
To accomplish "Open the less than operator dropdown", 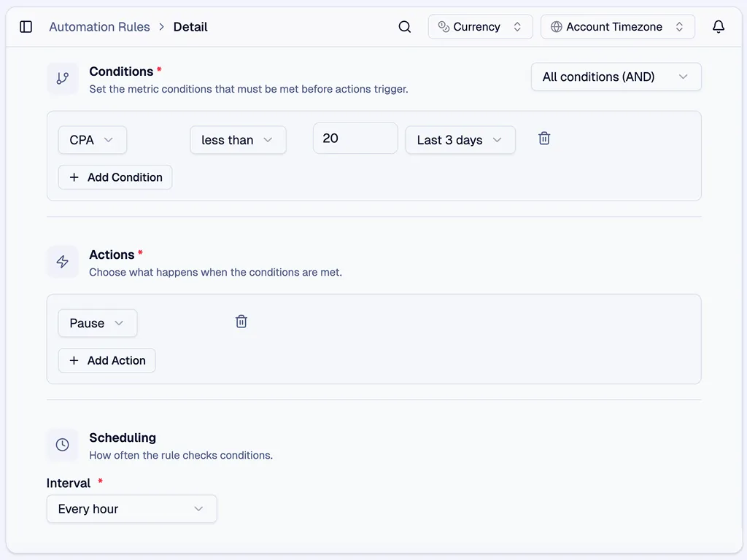I will coord(238,140).
